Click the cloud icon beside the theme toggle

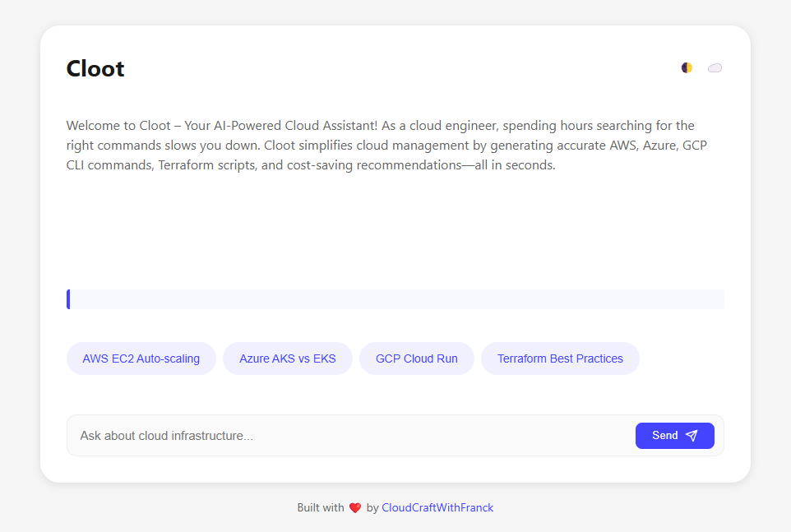click(715, 68)
